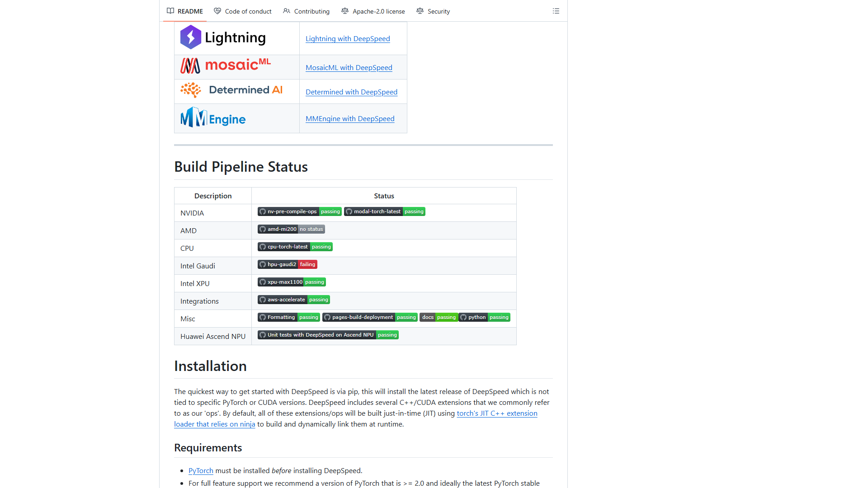Screen dimensions: 868x488
Task: Open the aws-accelerate passing badge
Action: (293, 300)
